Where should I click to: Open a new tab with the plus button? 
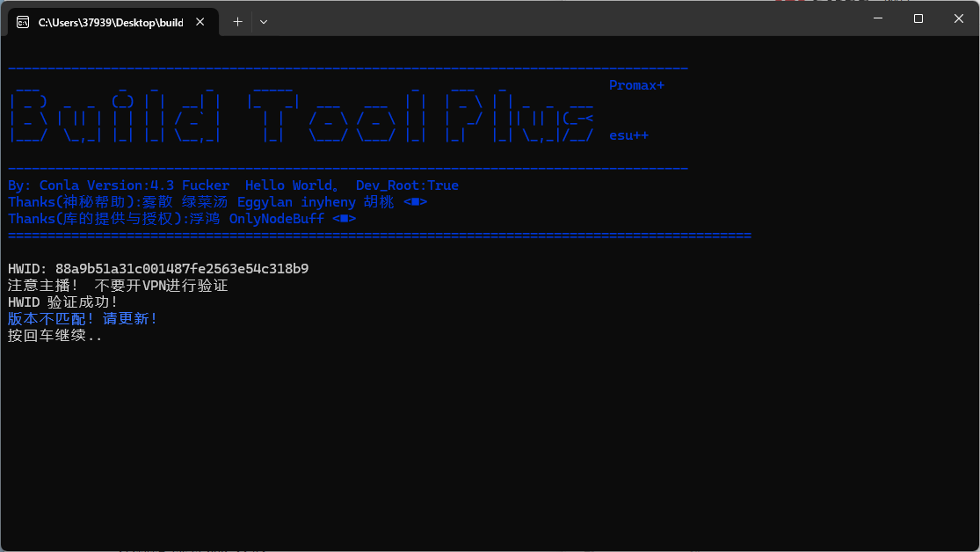(237, 22)
